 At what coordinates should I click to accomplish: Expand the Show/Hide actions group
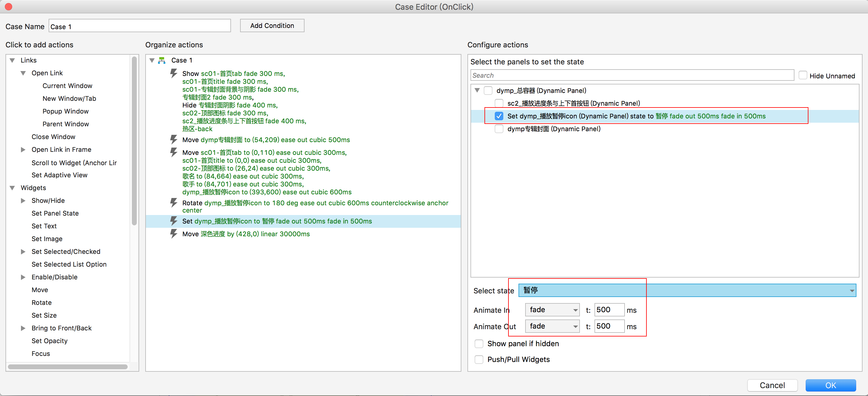23,201
